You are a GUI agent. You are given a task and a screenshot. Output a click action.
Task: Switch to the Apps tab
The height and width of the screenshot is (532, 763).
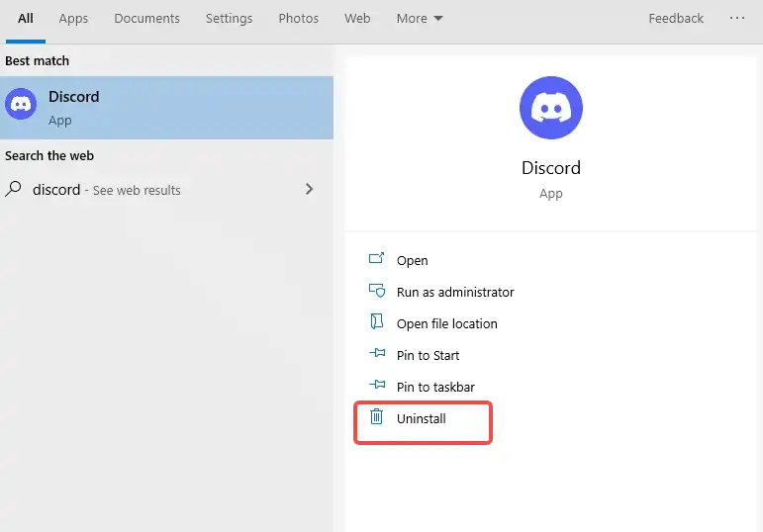point(73,19)
